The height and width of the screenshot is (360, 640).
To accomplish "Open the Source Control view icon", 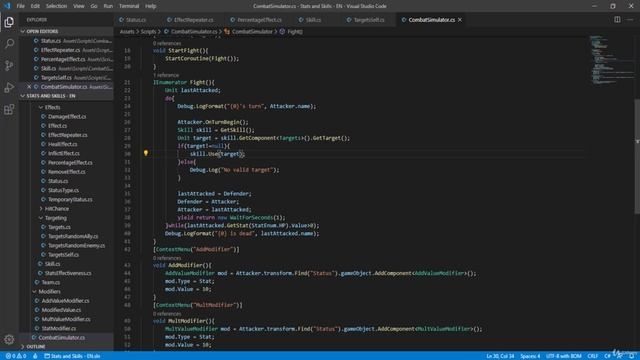I will [x=9, y=65].
